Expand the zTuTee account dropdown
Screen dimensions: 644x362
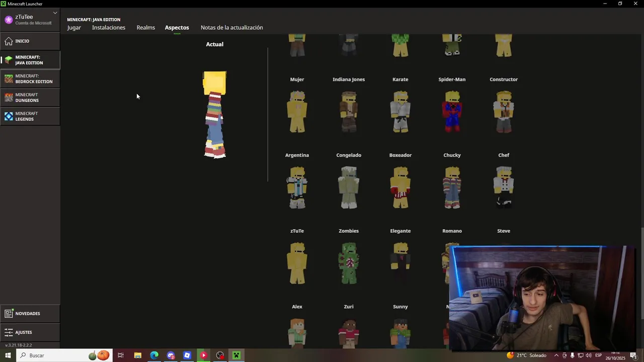point(55,13)
